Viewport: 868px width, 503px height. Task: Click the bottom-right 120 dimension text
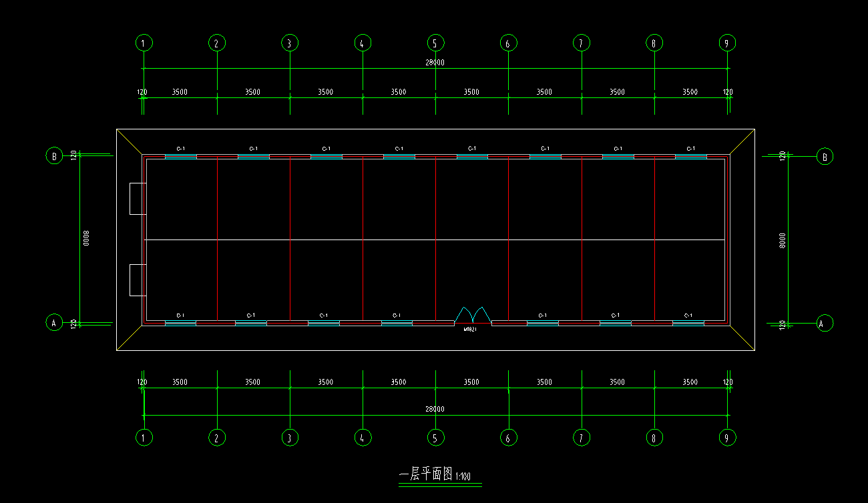(728, 382)
